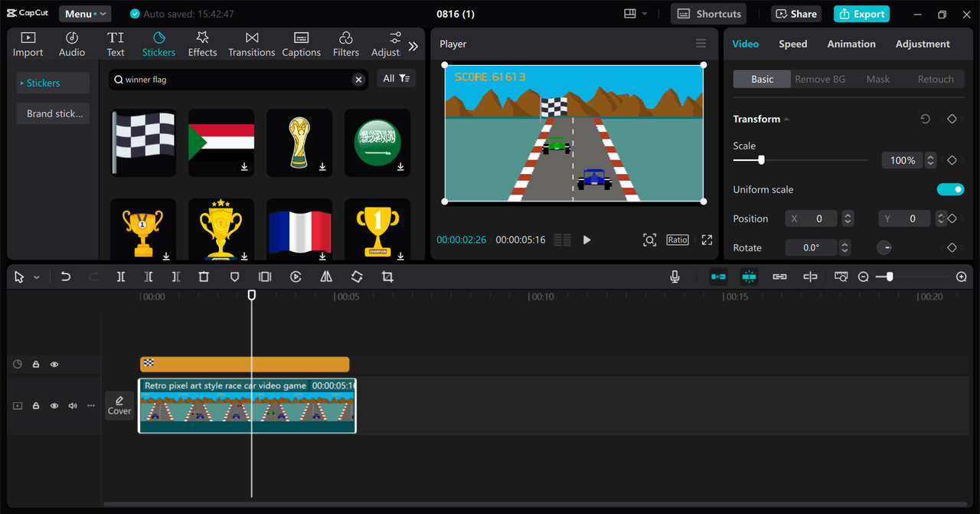980x514 pixels.
Task: Expand player to fullscreen
Action: (x=707, y=240)
